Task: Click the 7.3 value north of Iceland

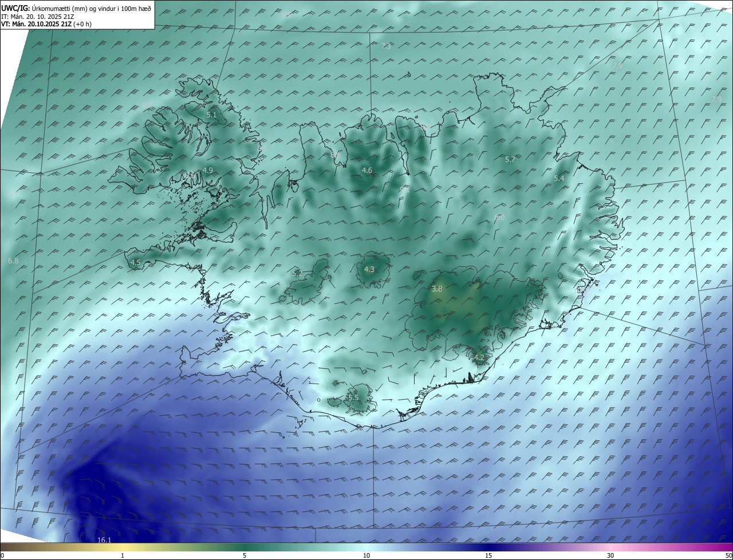Action: (x=387, y=46)
